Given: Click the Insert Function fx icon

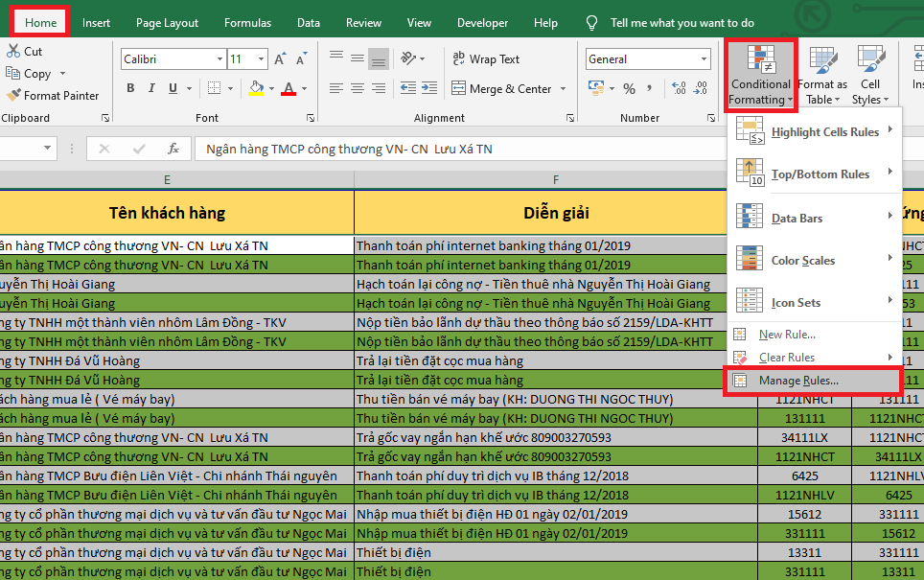Looking at the screenshot, I should click(x=173, y=150).
